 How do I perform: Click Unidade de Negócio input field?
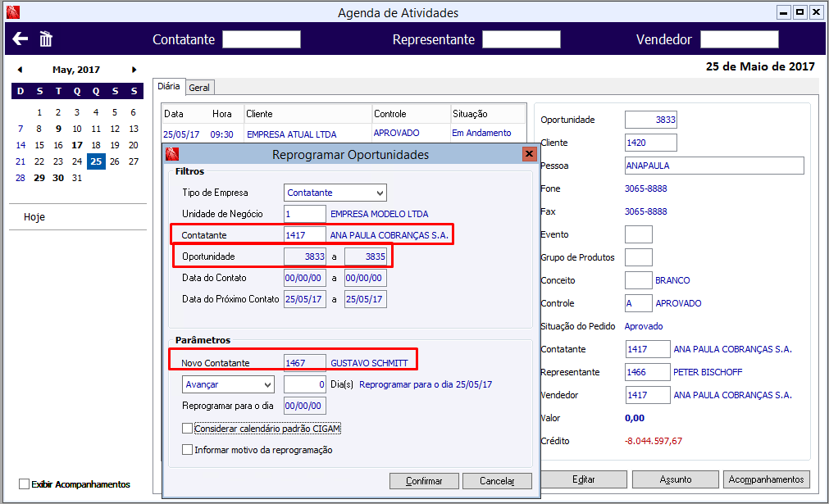305,214
